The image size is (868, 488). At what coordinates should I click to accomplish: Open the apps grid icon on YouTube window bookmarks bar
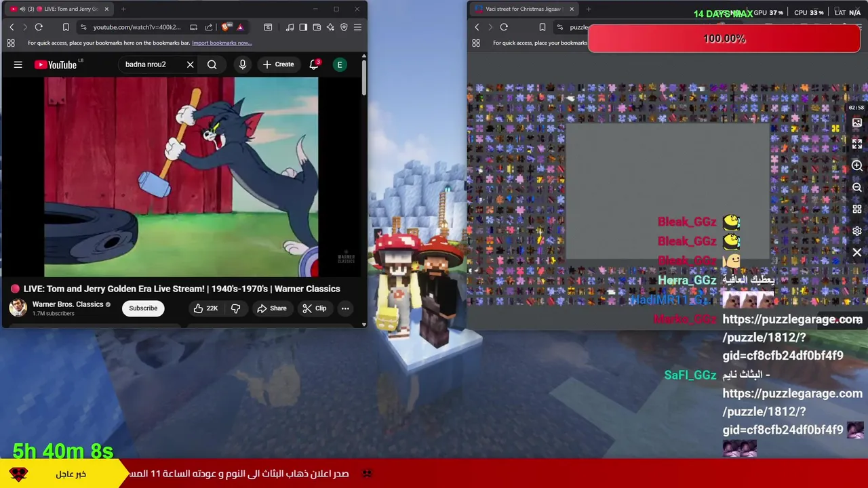11,43
